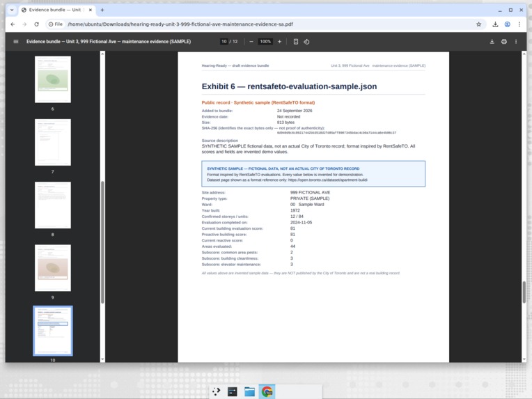Image resolution: width=532 pixels, height=399 pixels.
Task: Select the page 10 thumbnail
Action: 53,331
